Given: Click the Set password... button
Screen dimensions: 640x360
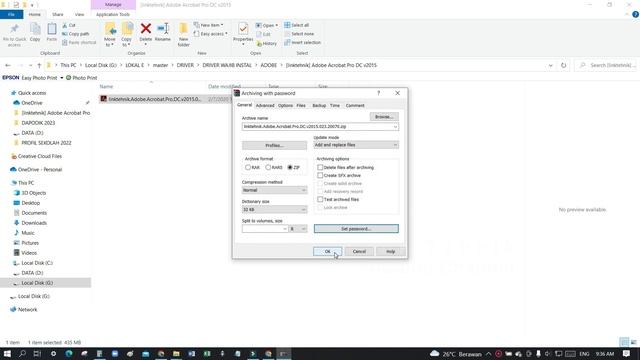Looking at the screenshot, I should click(x=356, y=229).
